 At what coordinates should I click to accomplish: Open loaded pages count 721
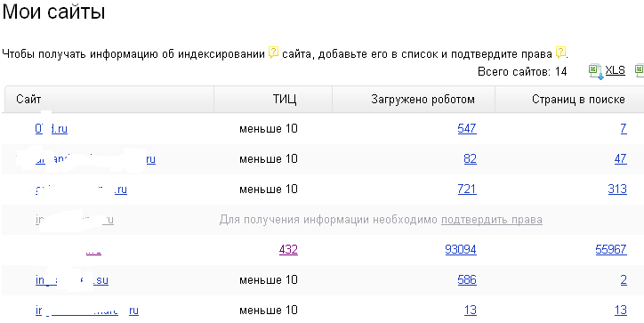(x=467, y=190)
